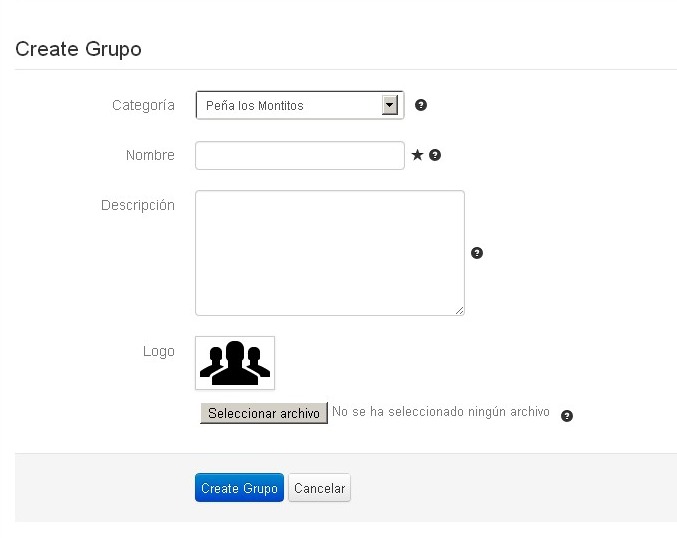Open the Categoría dropdown arrow
677x538 pixels.
coord(389,105)
